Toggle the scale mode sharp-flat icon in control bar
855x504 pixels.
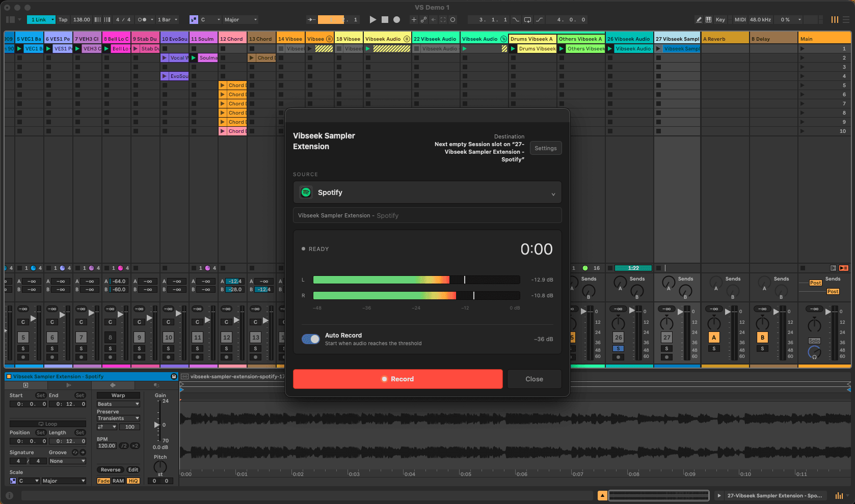pyautogui.click(x=194, y=19)
